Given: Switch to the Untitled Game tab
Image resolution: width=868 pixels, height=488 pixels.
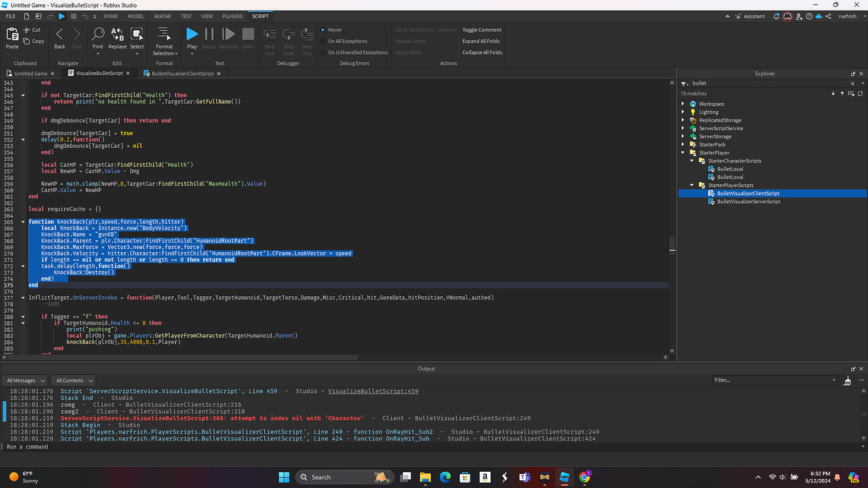Looking at the screenshot, I should 30,74.
